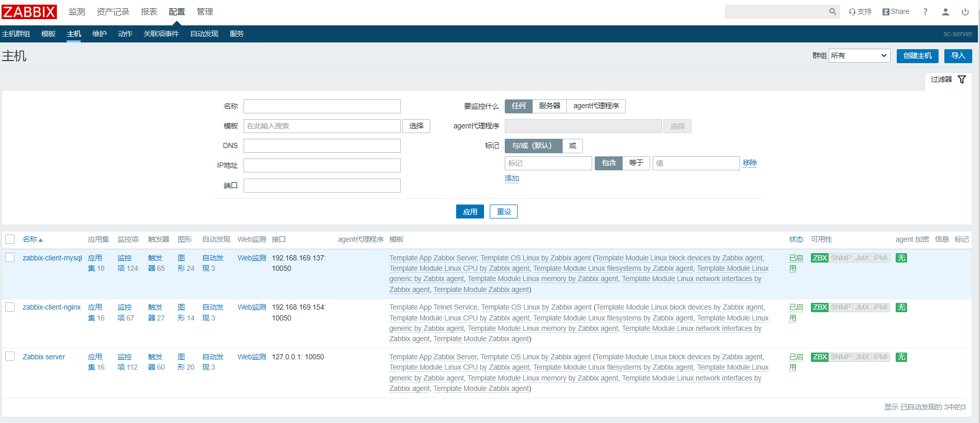Screen dimensions: 980x423
Task: Open 监控项 124 for zabbix-client-mysql
Action: (127, 263)
